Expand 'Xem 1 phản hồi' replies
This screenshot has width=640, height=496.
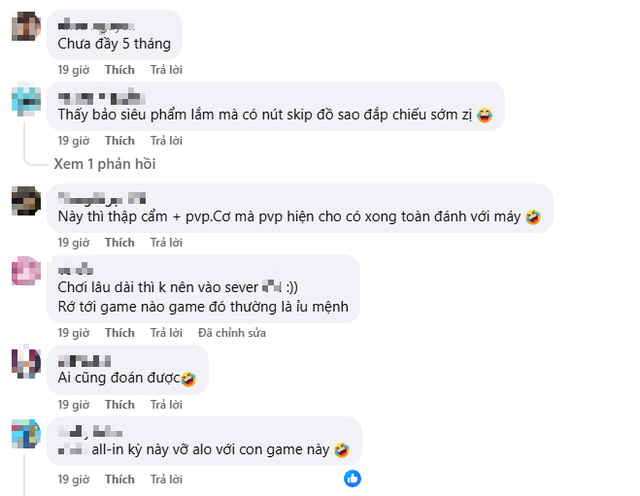105,164
